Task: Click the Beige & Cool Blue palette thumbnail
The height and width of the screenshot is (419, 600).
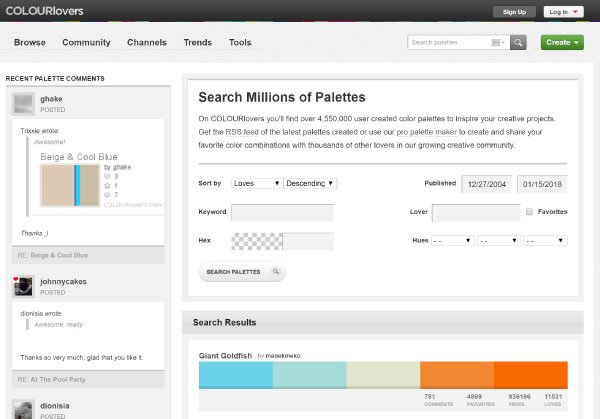Action: (x=70, y=185)
